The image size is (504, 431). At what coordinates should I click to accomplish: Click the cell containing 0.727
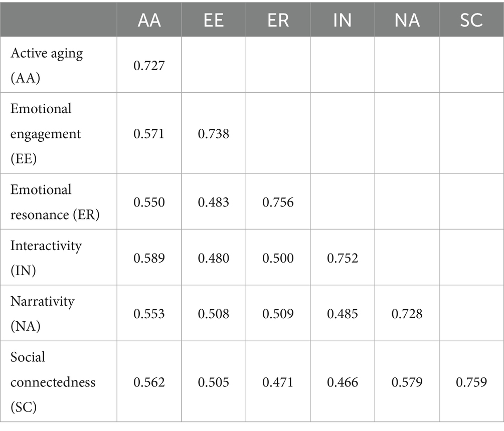coord(149,66)
